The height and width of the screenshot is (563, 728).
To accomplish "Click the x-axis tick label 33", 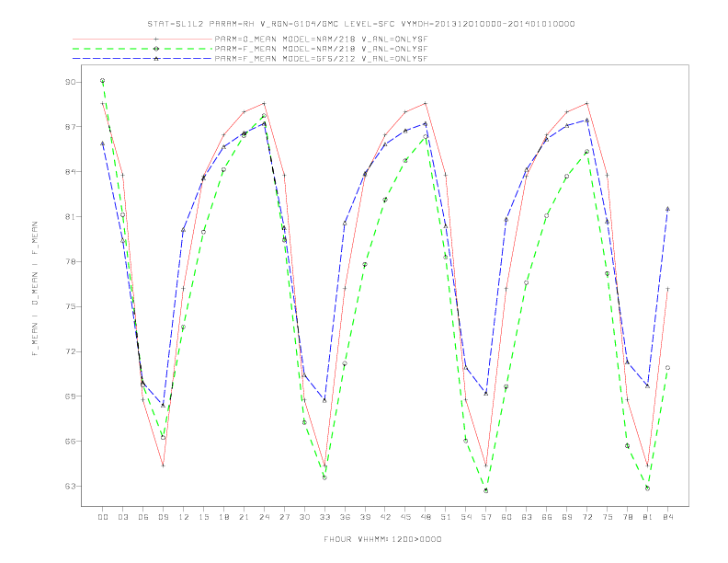I will click(x=324, y=517).
